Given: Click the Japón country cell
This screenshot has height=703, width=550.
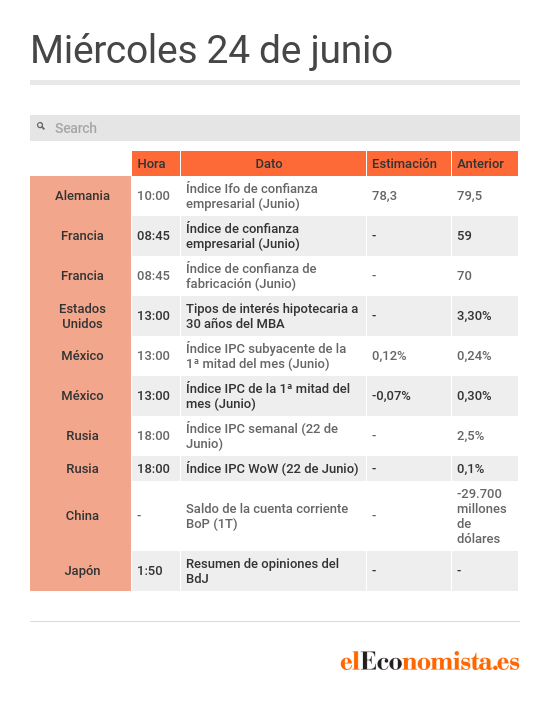Looking at the screenshot, I should point(81,571).
